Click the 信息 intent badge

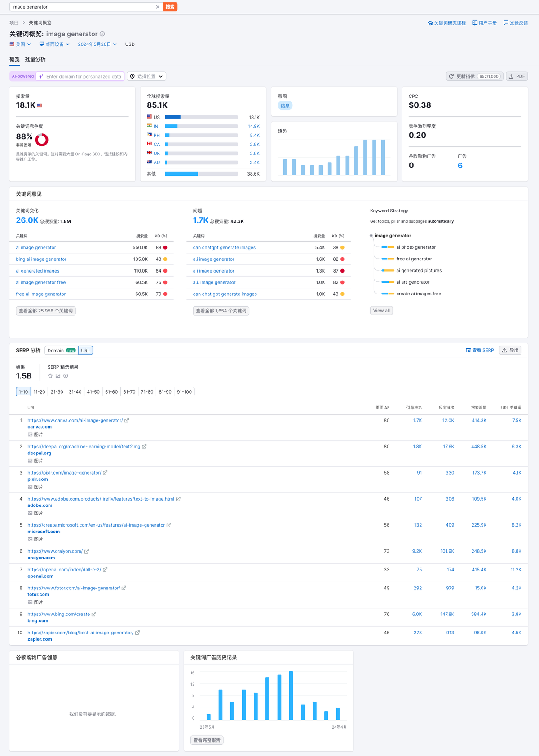[285, 105]
